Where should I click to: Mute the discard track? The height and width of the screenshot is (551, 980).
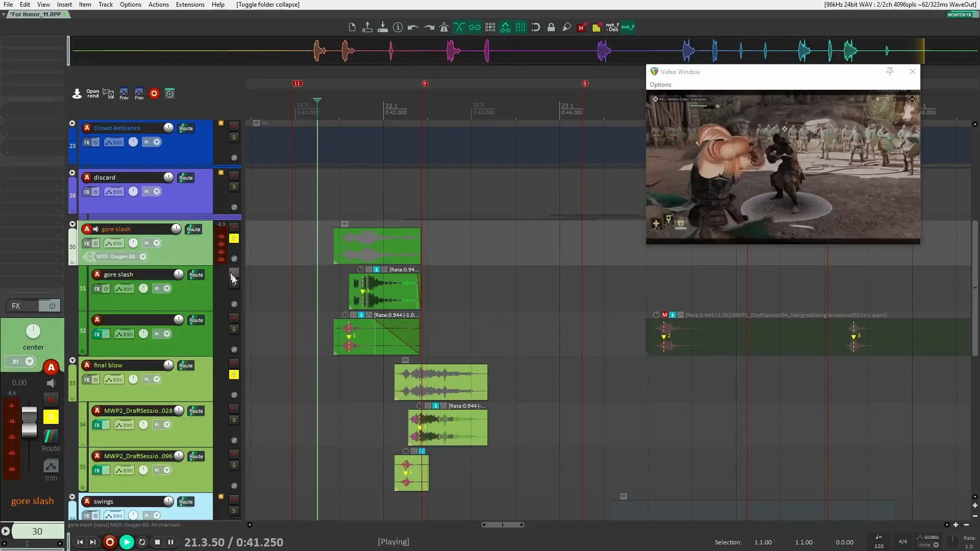click(234, 176)
